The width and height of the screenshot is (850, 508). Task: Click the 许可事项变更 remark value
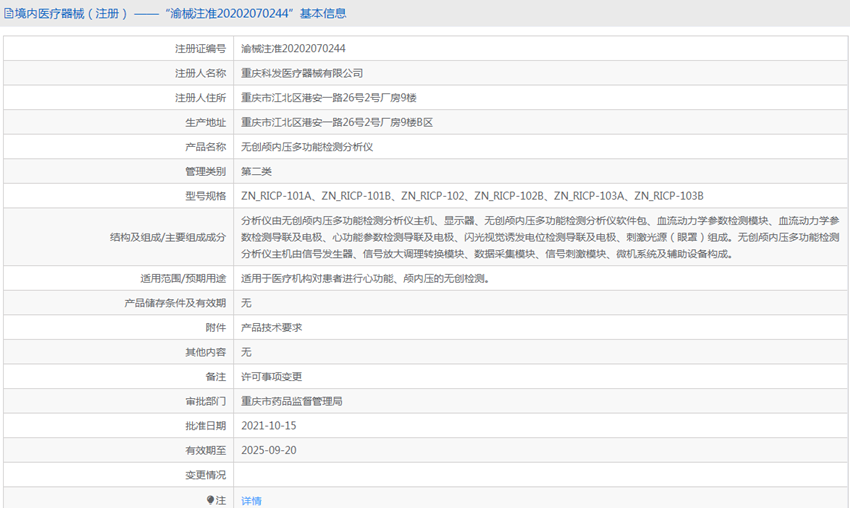pyautogui.click(x=271, y=376)
